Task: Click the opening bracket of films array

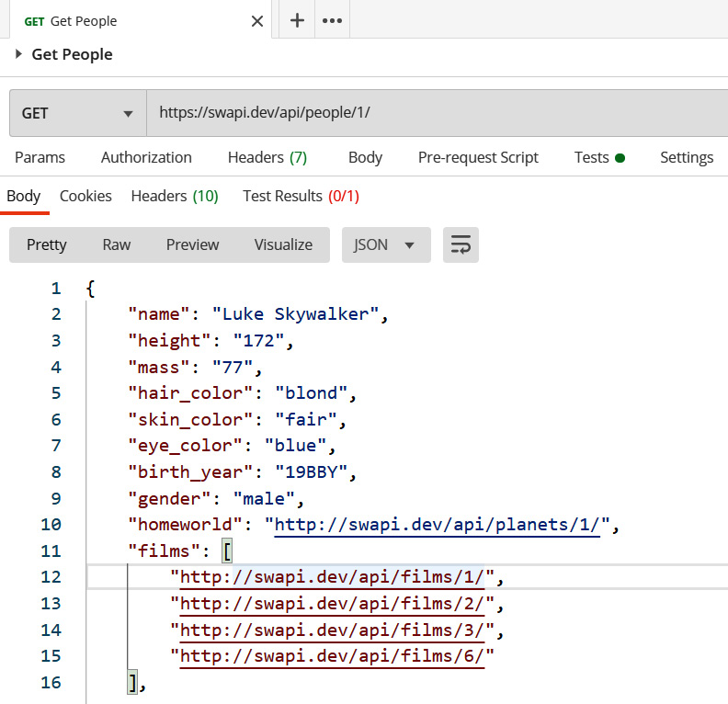Action: click(x=227, y=551)
